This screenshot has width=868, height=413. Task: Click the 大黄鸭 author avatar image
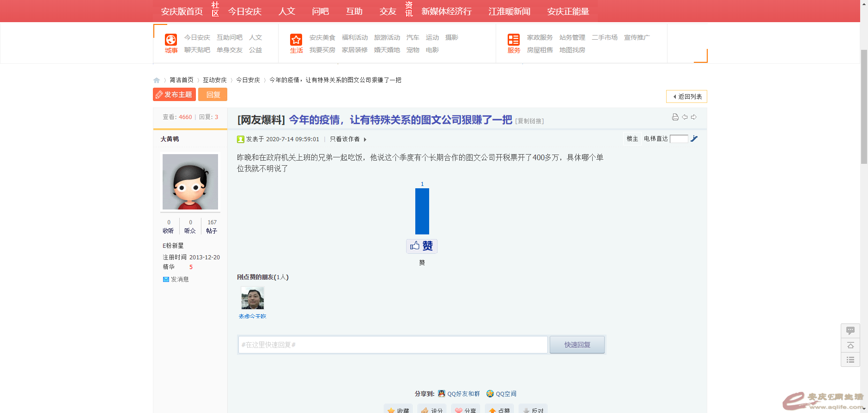190,182
